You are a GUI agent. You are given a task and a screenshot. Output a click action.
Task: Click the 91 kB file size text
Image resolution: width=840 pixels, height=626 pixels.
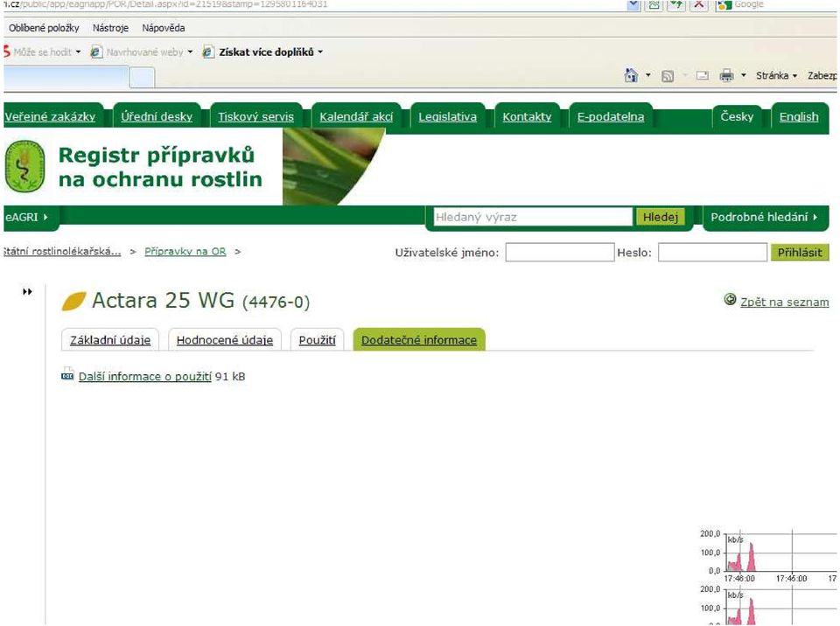230,377
